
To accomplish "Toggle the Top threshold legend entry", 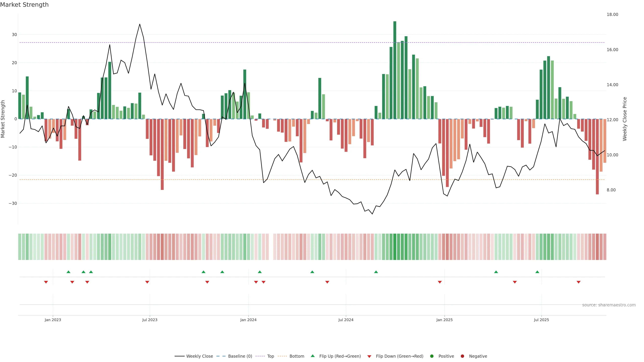I will coord(270,356).
